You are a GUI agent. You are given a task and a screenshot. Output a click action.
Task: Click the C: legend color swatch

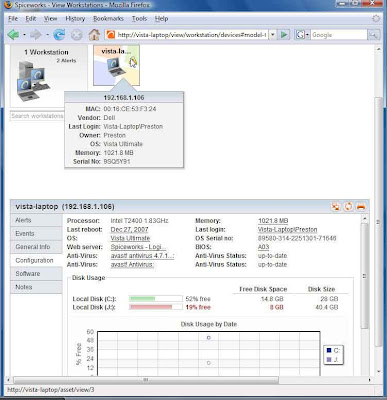pos(329,350)
